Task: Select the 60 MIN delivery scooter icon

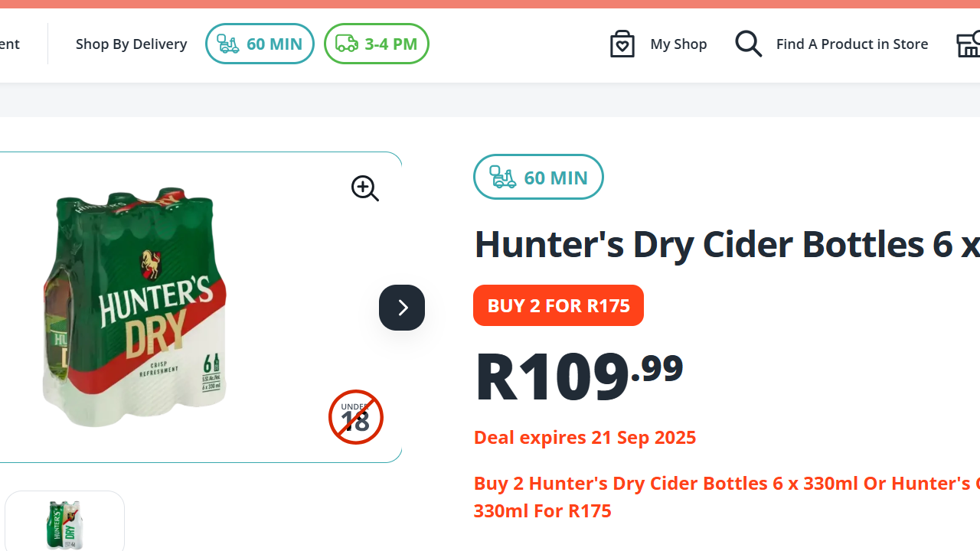Action: point(228,44)
